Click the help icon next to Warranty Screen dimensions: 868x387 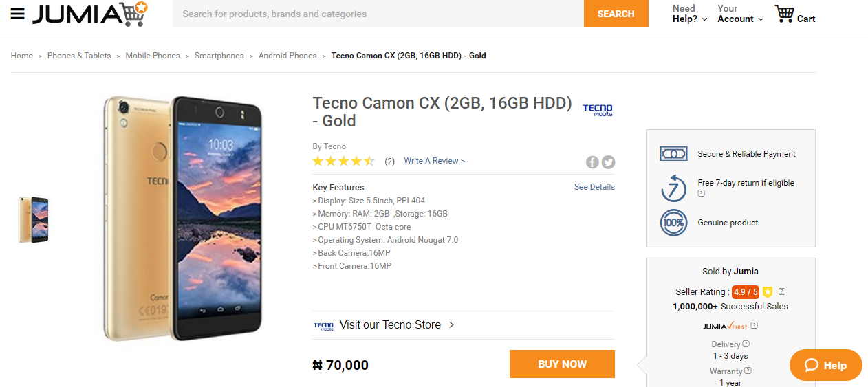pos(748,371)
